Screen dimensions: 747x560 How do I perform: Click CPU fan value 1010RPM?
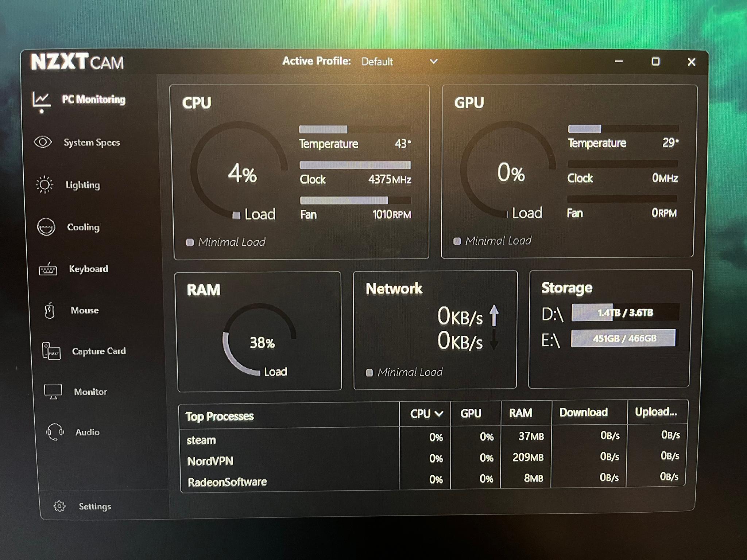tap(392, 214)
